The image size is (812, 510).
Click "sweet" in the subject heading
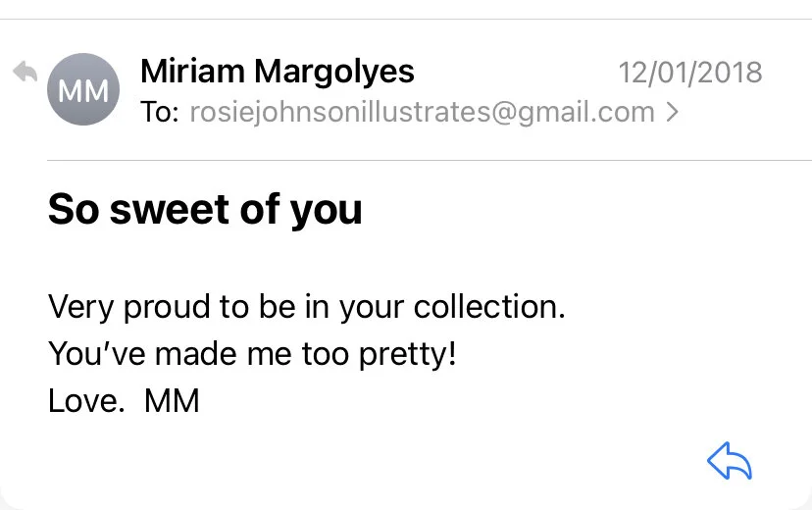click(x=163, y=209)
